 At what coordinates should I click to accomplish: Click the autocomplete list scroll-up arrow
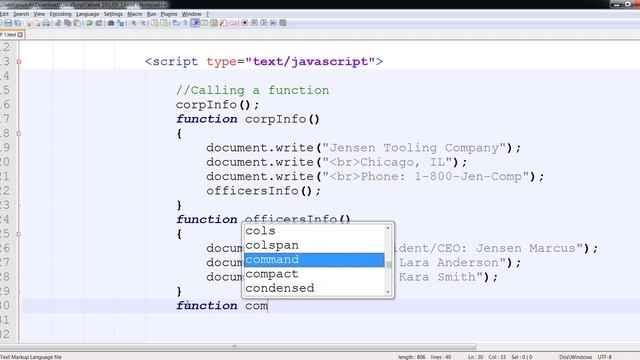click(388, 228)
